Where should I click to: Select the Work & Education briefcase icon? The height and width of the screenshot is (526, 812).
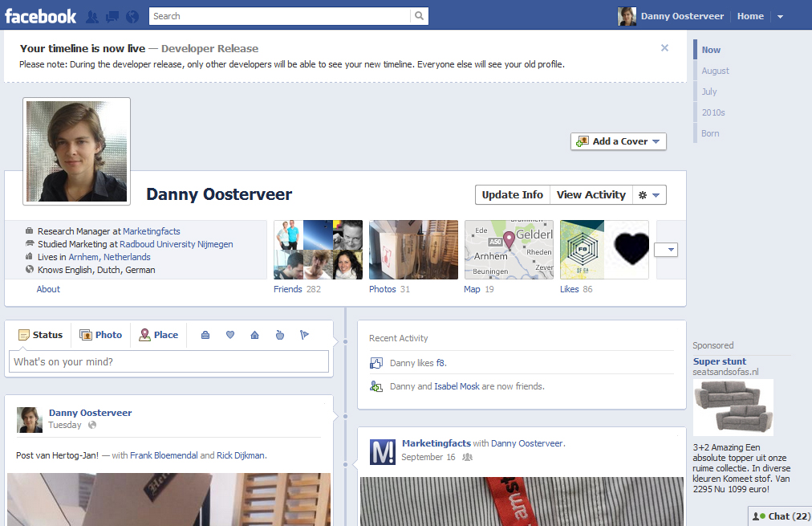coord(205,335)
